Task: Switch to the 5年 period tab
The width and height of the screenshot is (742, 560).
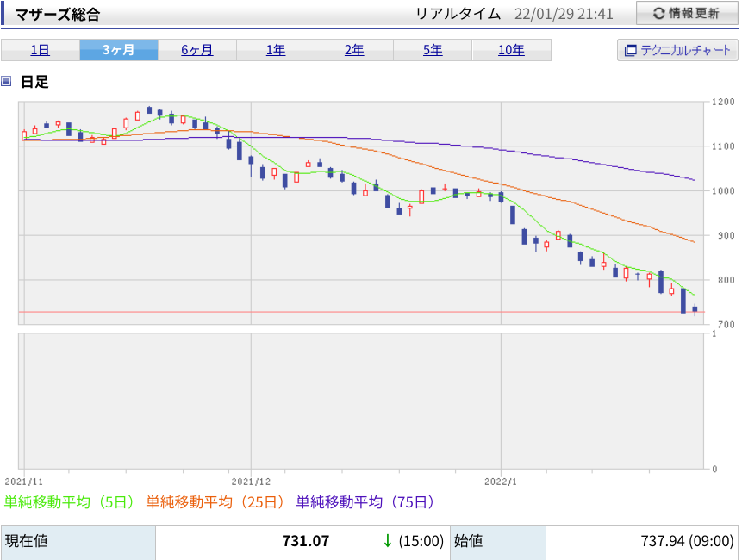Action: pos(433,50)
